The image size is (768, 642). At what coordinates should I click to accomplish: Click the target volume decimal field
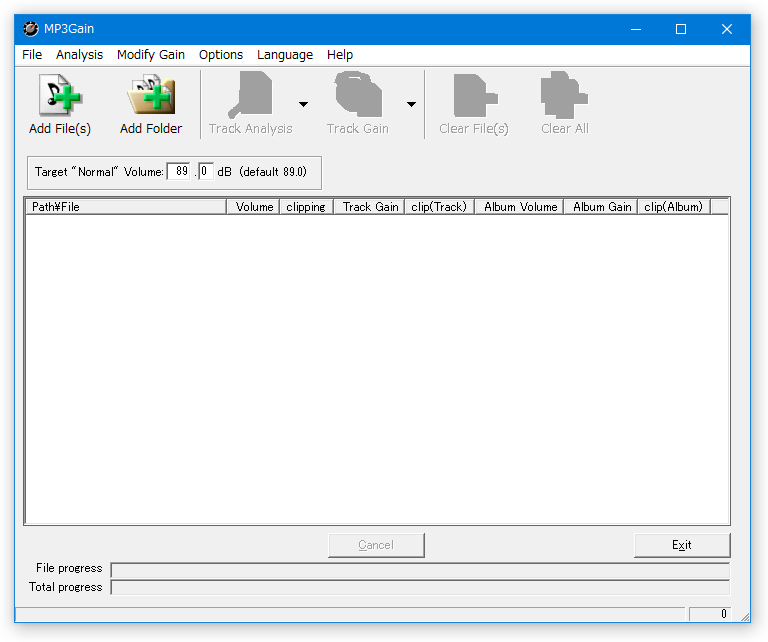click(206, 171)
